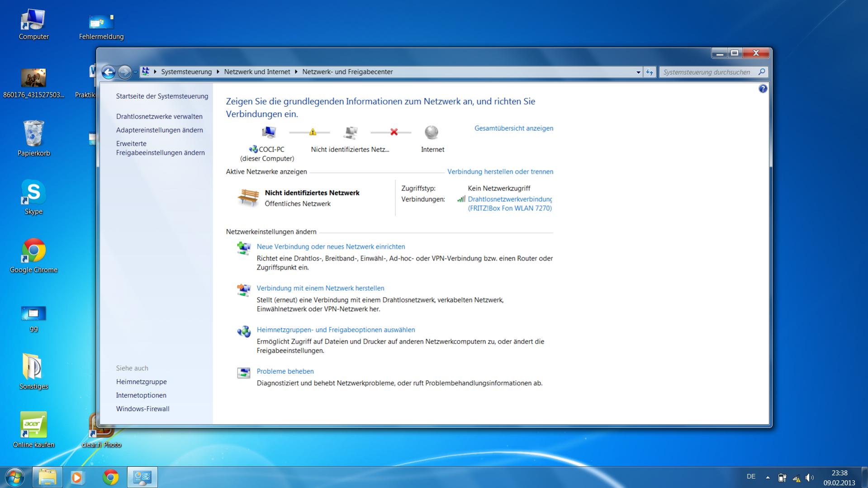Select the Google Chrome desktop shortcut
868x488 pixels.
tap(33, 256)
